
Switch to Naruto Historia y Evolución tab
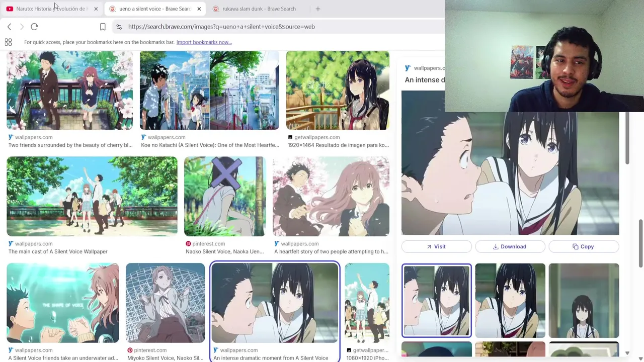click(52, 9)
